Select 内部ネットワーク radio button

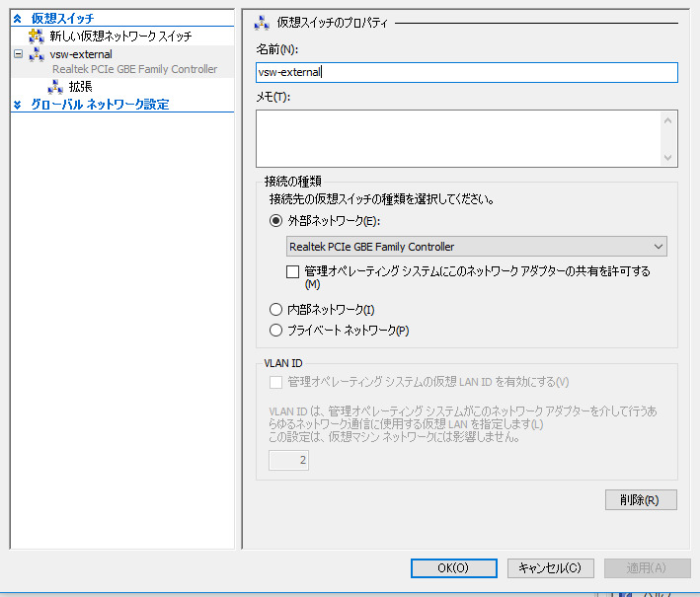click(x=276, y=310)
